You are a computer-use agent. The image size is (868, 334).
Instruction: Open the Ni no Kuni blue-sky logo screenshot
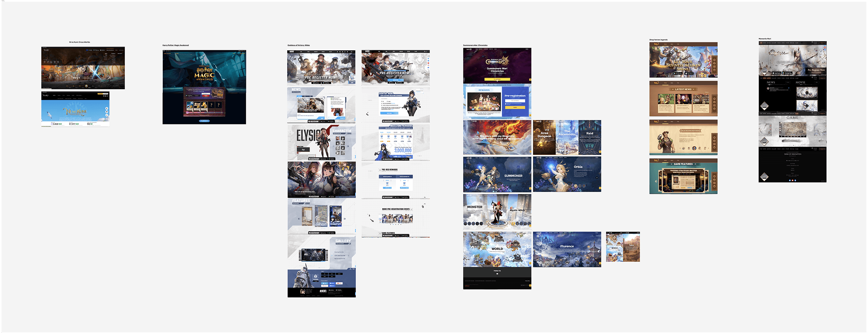[x=75, y=109]
